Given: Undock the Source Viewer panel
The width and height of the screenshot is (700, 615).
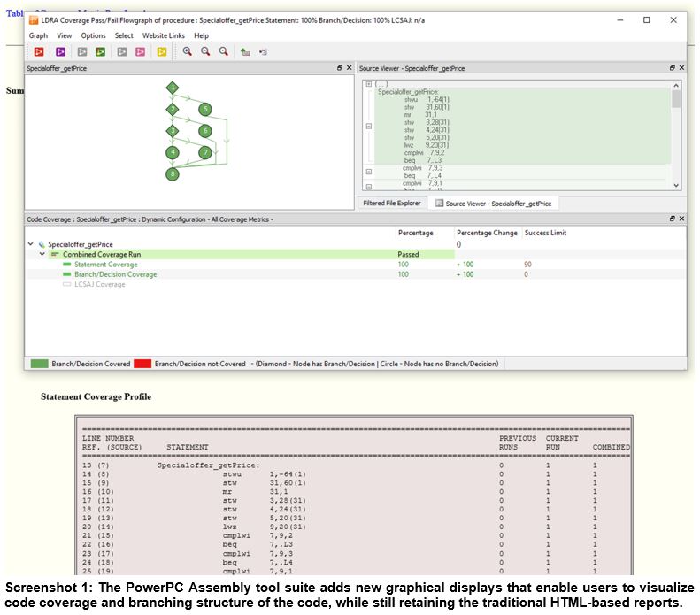Looking at the screenshot, I should click(x=673, y=68).
